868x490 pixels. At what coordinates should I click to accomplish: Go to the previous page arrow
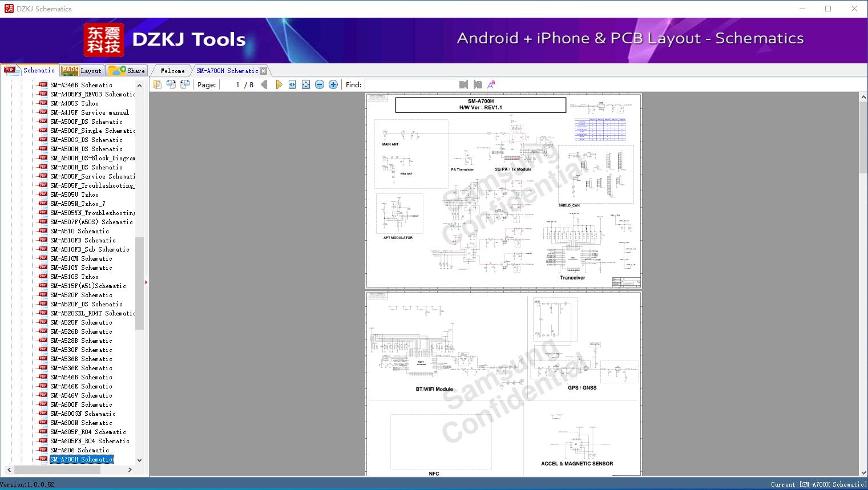point(264,84)
